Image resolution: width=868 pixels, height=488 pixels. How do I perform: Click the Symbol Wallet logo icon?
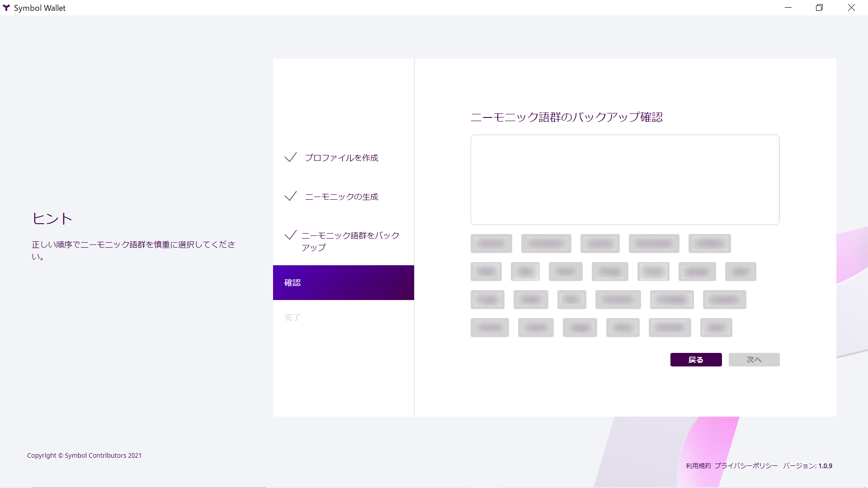[6, 8]
